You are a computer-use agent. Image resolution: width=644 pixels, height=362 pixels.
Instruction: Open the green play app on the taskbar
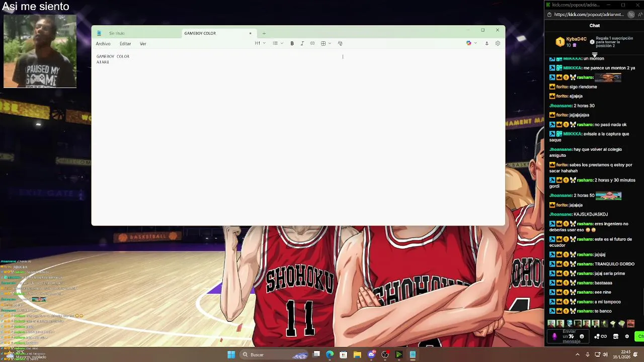click(398, 354)
